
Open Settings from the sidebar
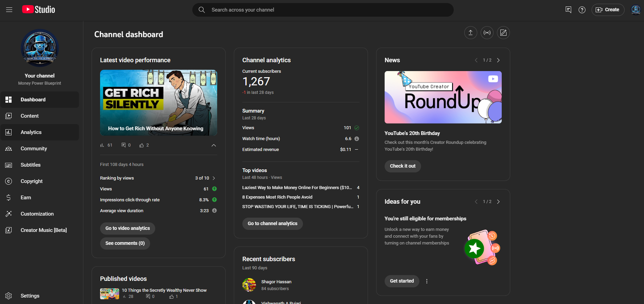[40, 296]
